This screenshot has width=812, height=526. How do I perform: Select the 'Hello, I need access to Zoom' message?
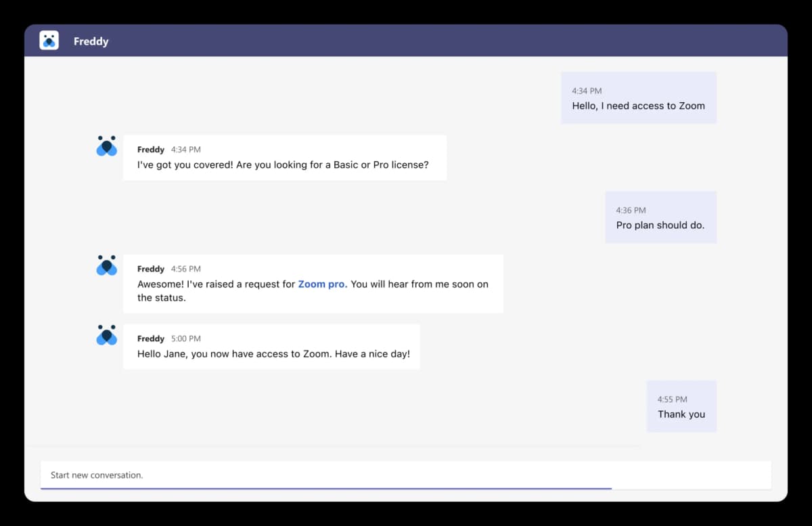pyautogui.click(x=638, y=106)
